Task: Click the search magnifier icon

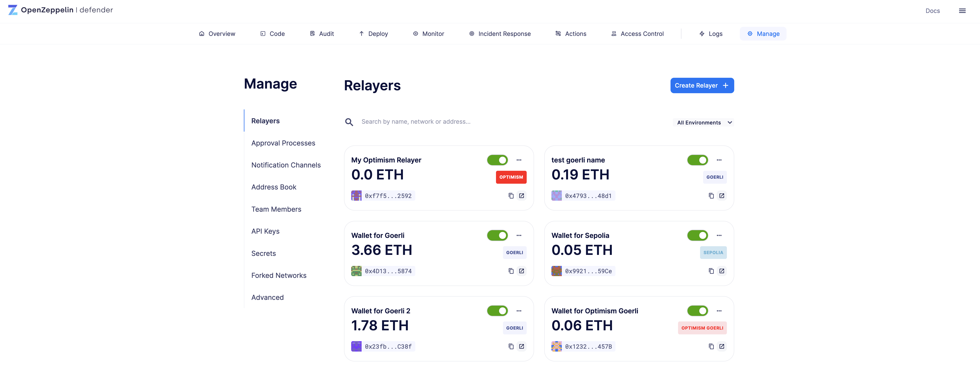Action: click(x=349, y=122)
